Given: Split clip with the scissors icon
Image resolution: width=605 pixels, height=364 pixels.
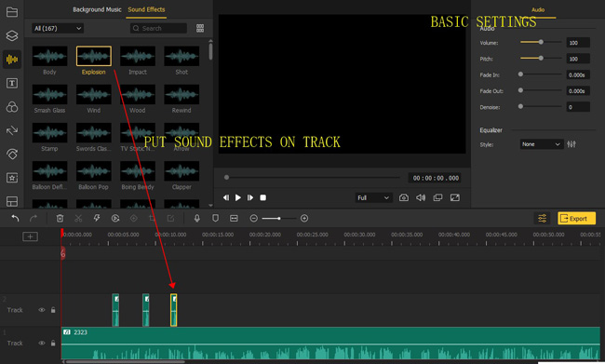Looking at the screenshot, I should pos(78,219).
